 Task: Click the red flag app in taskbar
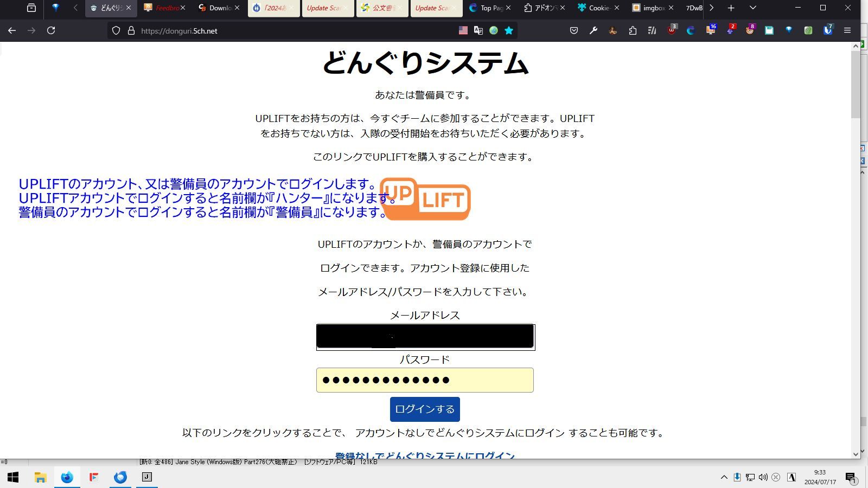click(94, 477)
